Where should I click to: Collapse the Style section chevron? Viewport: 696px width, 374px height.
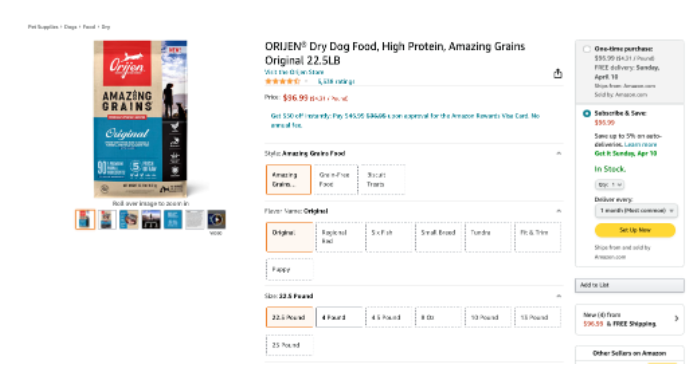[x=558, y=154]
